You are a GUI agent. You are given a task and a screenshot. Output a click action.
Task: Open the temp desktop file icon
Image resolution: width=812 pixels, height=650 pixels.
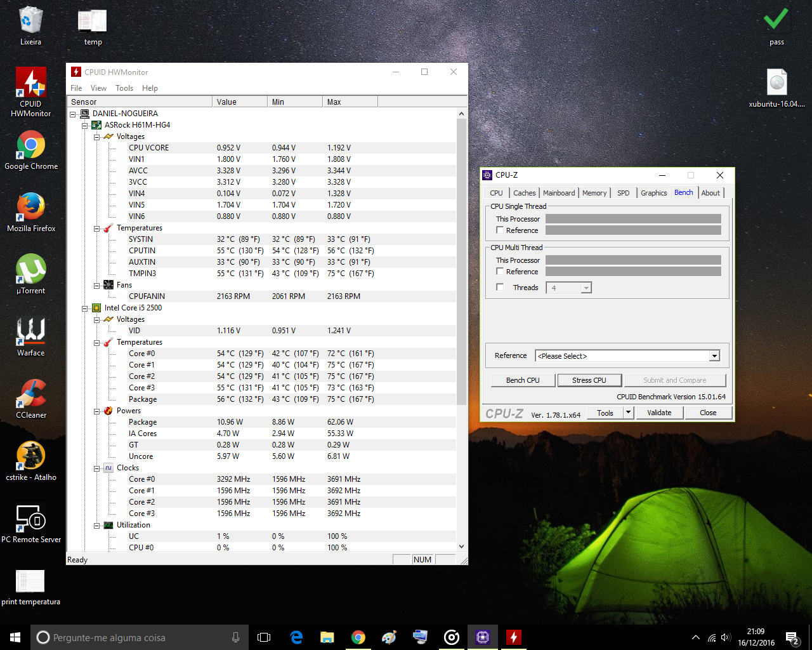[x=93, y=26]
